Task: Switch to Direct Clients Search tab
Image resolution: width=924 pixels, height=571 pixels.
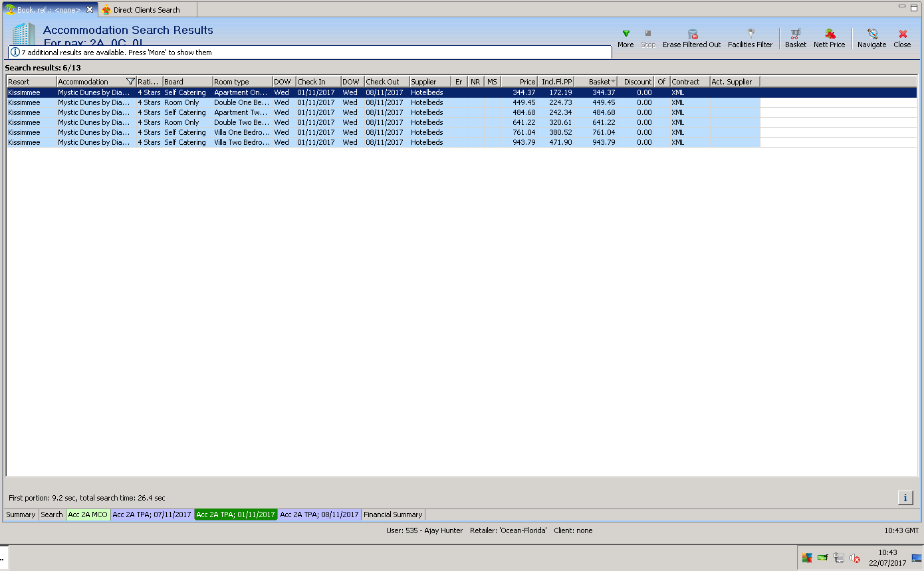Action: click(146, 10)
